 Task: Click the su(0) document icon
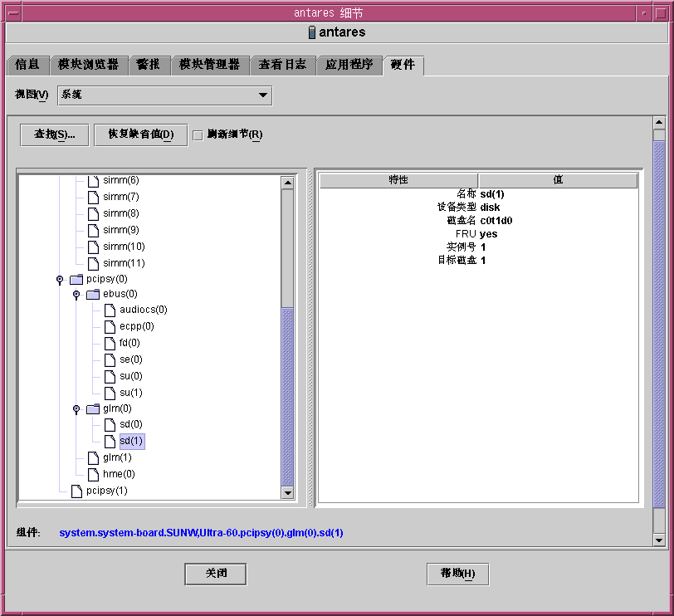pos(110,377)
